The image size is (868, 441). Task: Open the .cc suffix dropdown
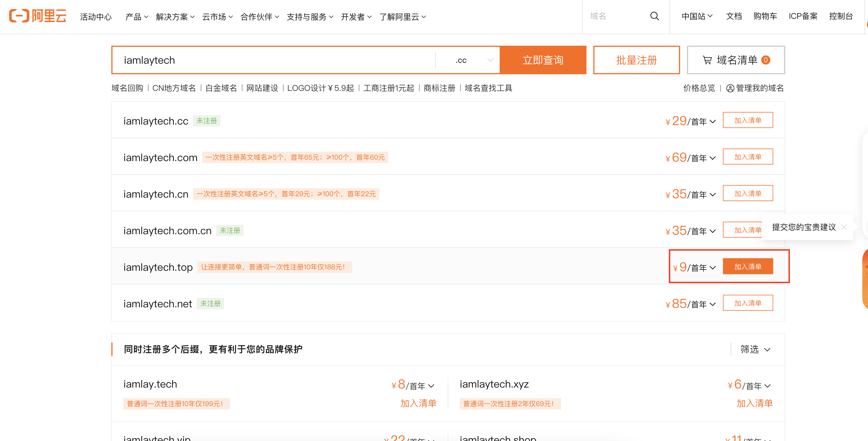click(468, 60)
